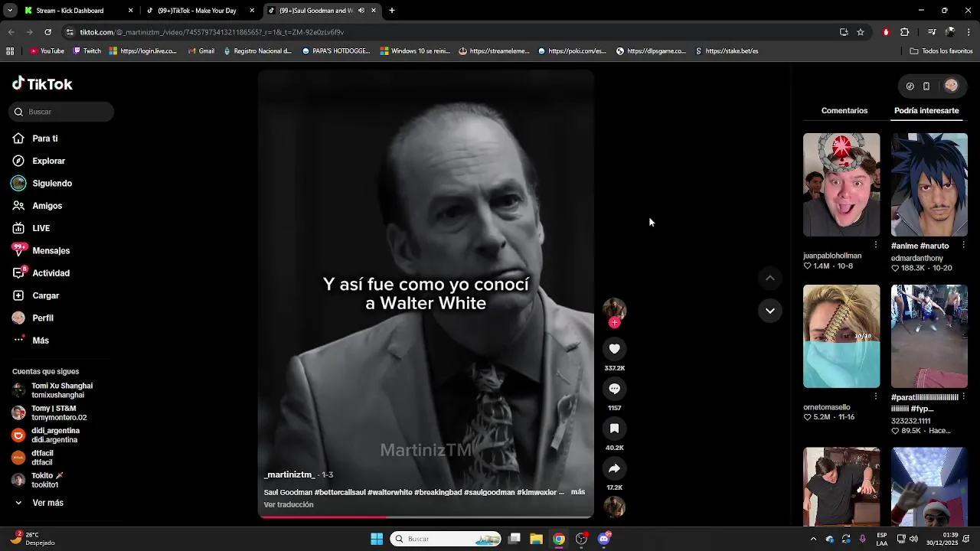The image size is (980, 551).
Task: Open comments via the speech bubble icon
Action: point(614,389)
